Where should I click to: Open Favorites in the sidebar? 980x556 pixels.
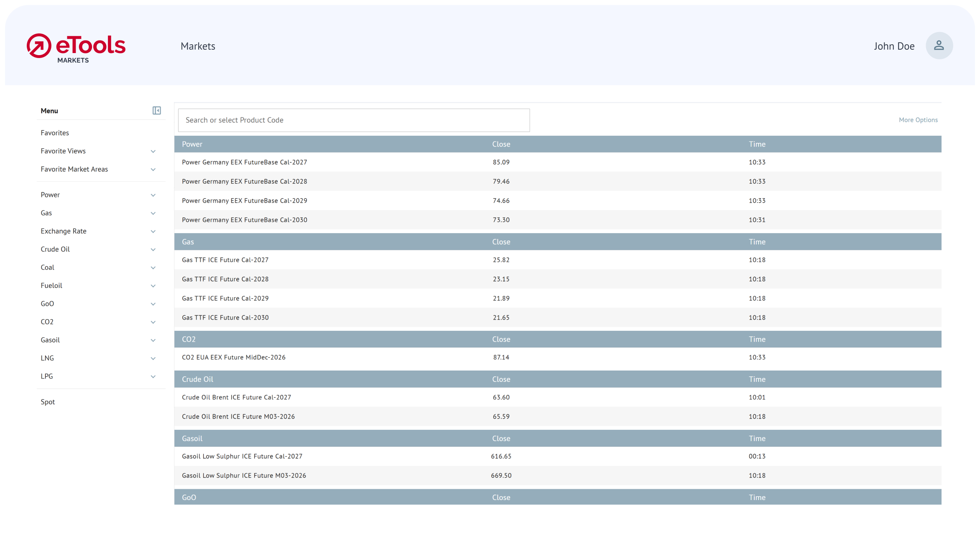pos(55,133)
